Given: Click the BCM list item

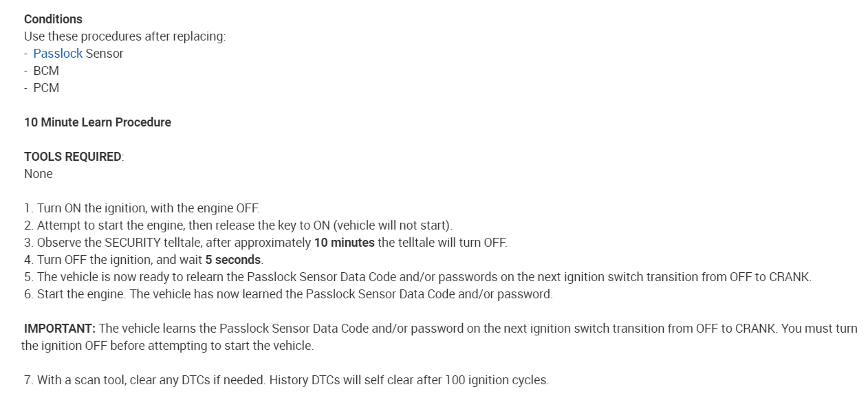Looking at the screenshot, I should click(x=46, y=71).
